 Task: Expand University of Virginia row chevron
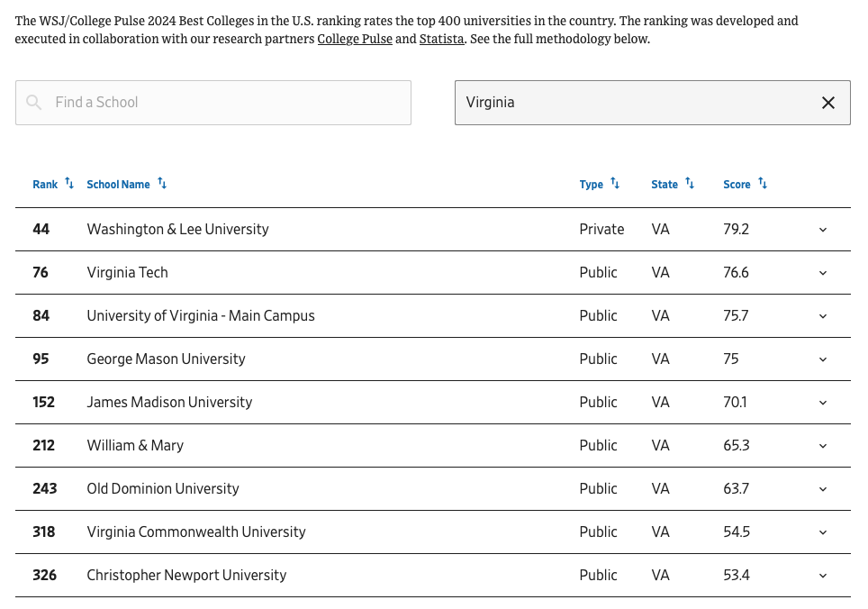click(823, 316)
